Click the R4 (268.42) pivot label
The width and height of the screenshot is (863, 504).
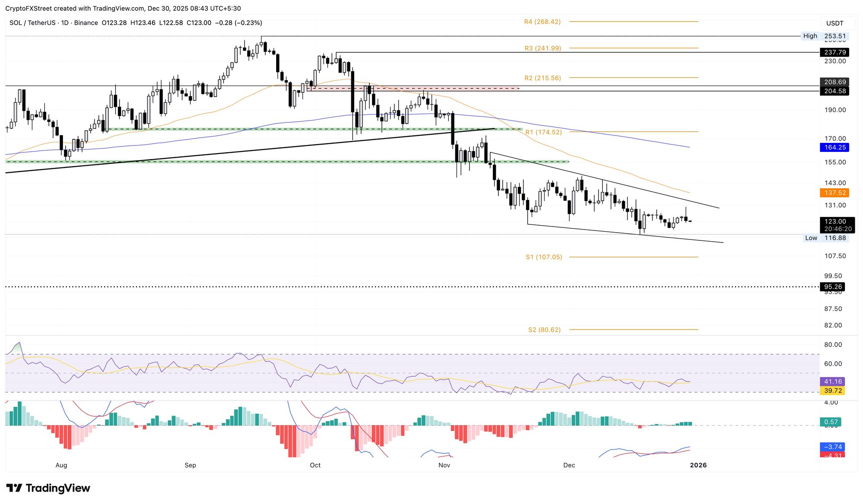click(542, 22)
